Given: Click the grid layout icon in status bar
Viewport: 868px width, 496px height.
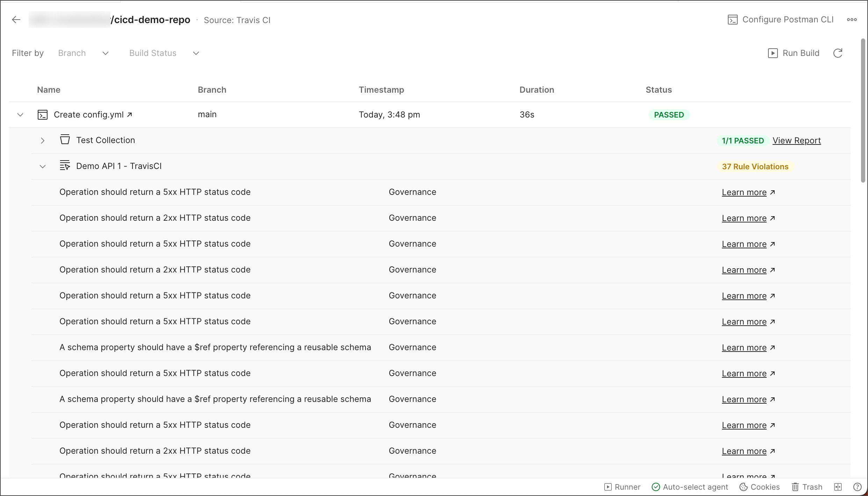Looking at the screenshot, I should [x=838, y=487].
